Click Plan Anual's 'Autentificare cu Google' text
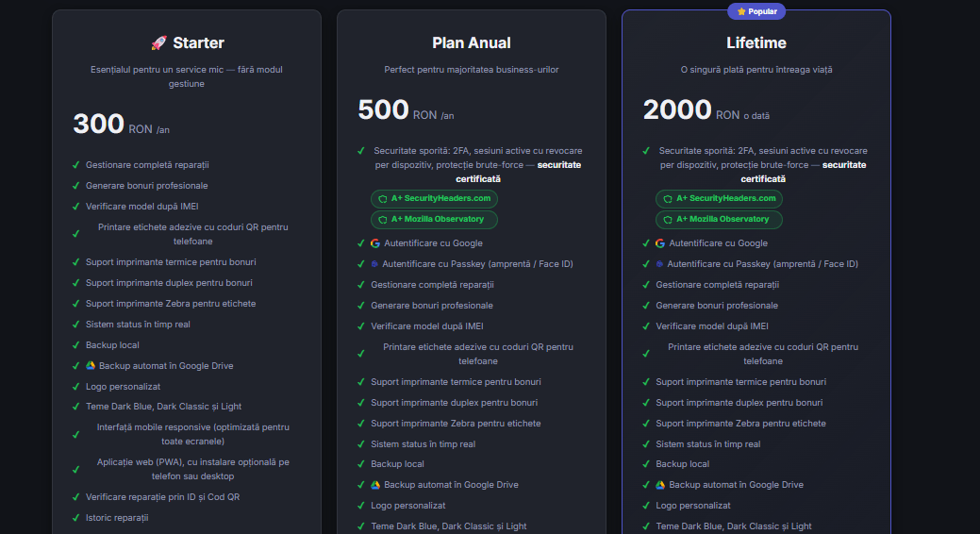Image resolution: width=980 pixels, height=534 pixels. click(x=433, y=243)
